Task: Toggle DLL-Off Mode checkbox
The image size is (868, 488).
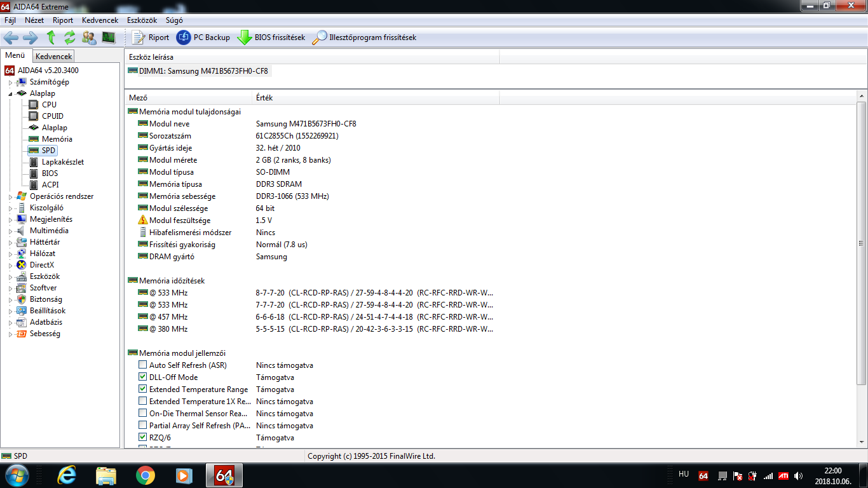Action: [142, 377]
